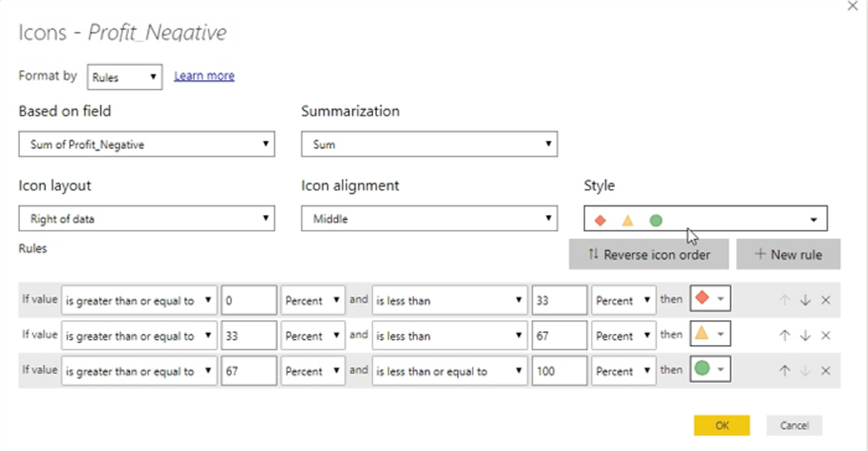Delete the third rule with X icon
The width and height of the screenshot is (868, 451).
(825, 371)
